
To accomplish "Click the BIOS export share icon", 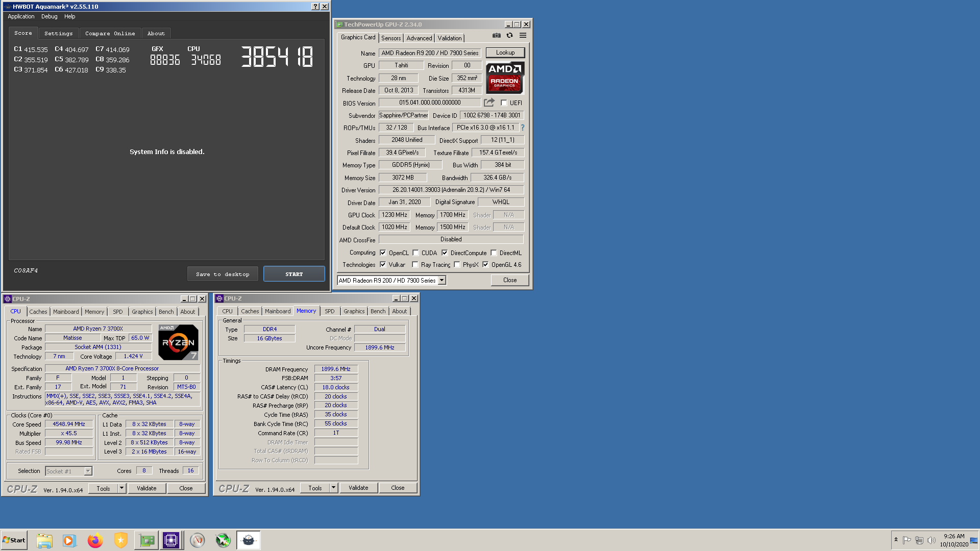I will pos(489,103).
